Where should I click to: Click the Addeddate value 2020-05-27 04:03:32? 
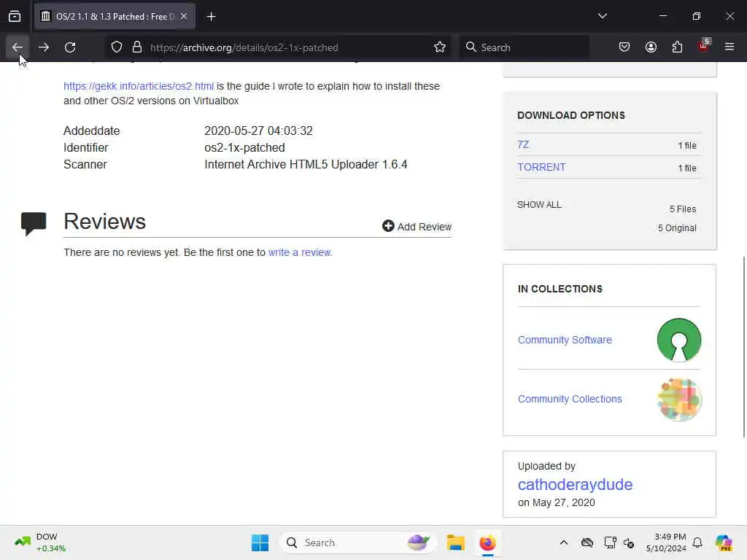(259, 131)
